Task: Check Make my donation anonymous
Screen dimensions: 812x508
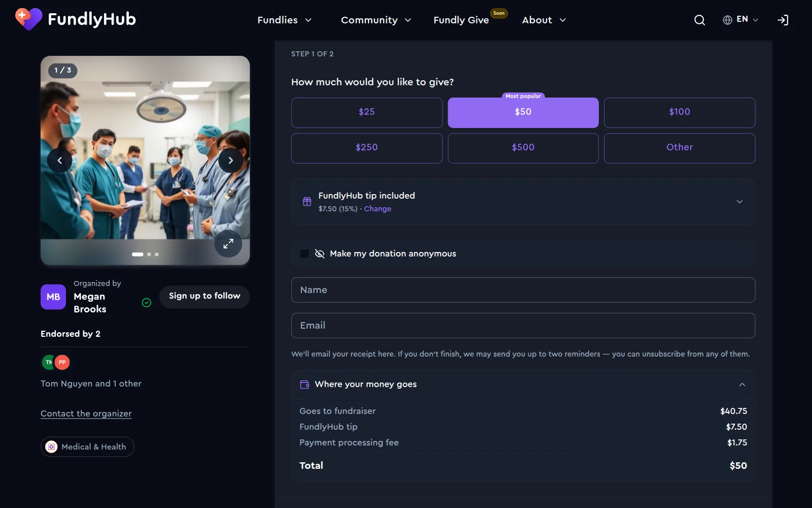Action: pyautogui.click(x=304, y=253)
